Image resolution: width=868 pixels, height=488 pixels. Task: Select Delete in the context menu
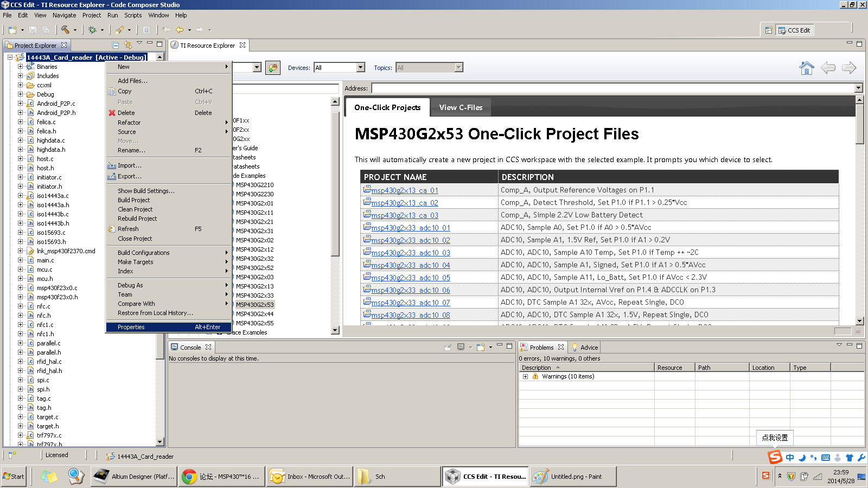[x=169, y=113]
